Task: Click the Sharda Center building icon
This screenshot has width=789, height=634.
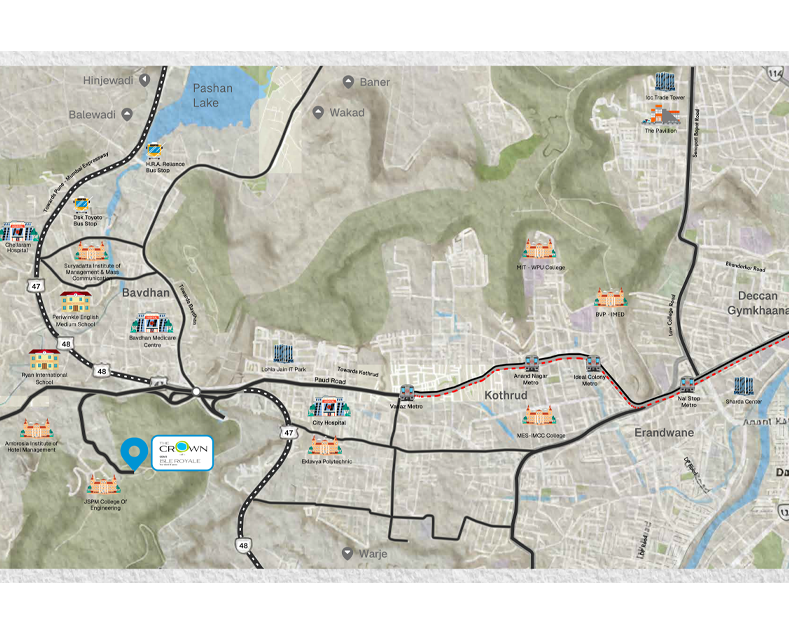Action: [742, 386]
